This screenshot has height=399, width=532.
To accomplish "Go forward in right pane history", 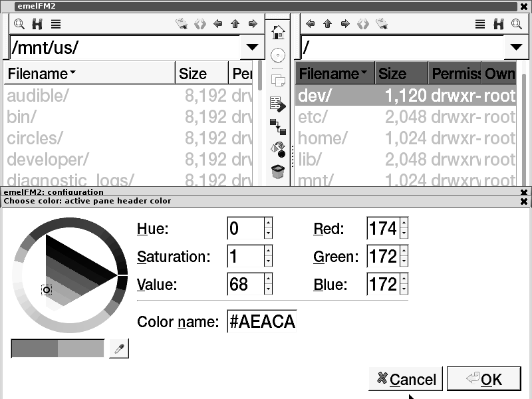I will (x=345, y=24).
